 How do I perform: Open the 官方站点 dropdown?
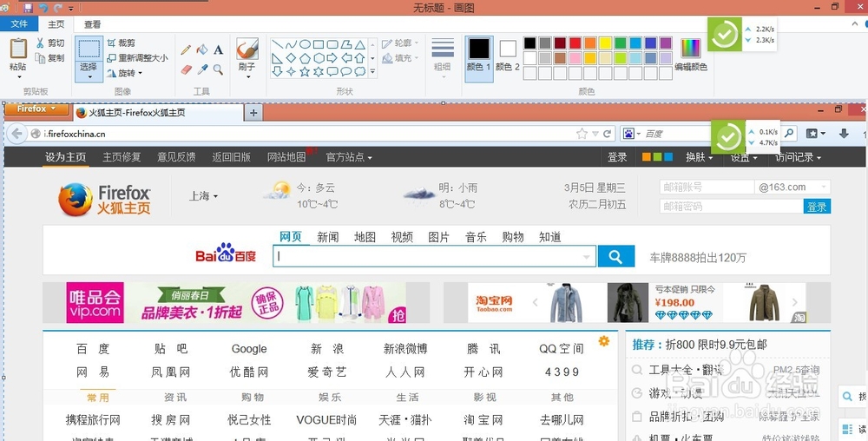[349, 157]
